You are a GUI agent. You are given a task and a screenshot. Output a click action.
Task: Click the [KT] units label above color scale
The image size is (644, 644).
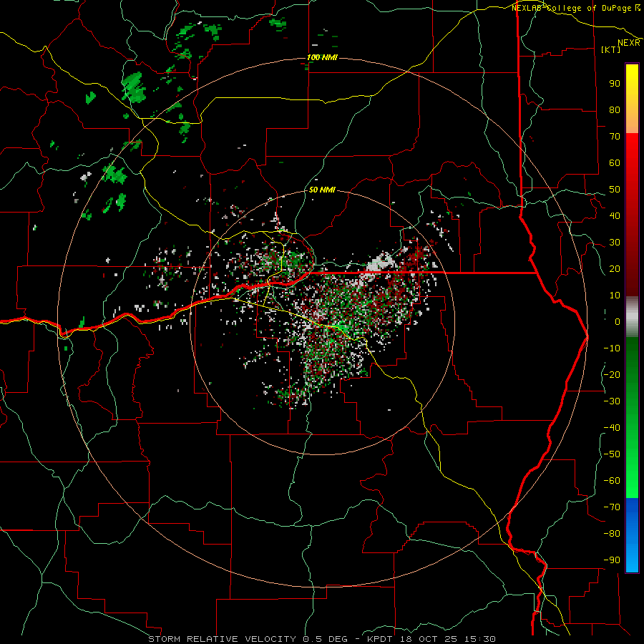coord(611,49)
